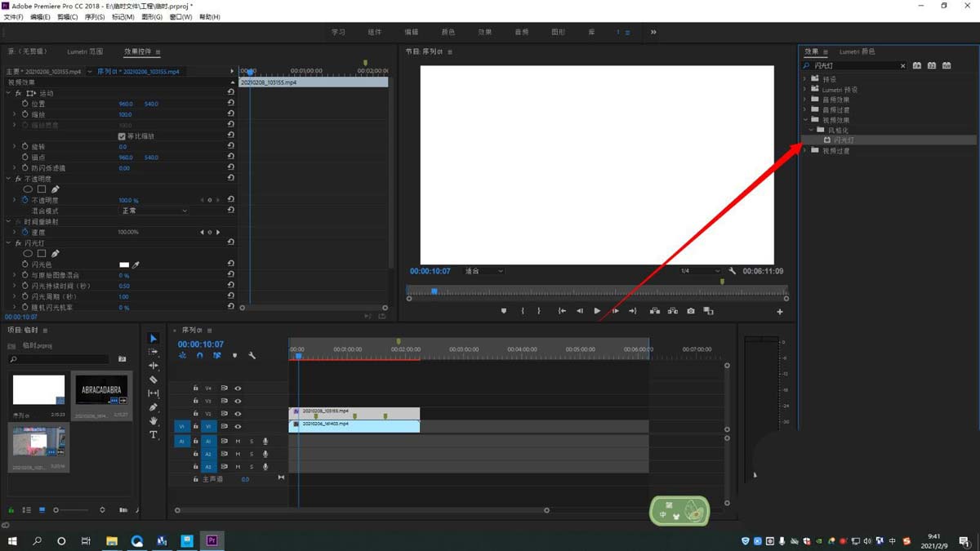Click the white 闪光色 color swatch
Viewport: 980px width, 551px height.
tap(124, 264)
